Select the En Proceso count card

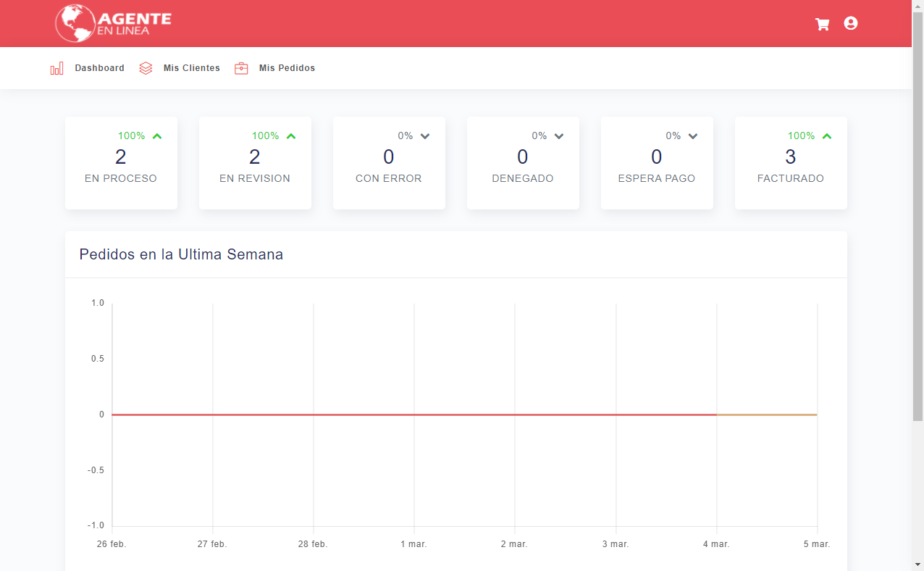121,163
